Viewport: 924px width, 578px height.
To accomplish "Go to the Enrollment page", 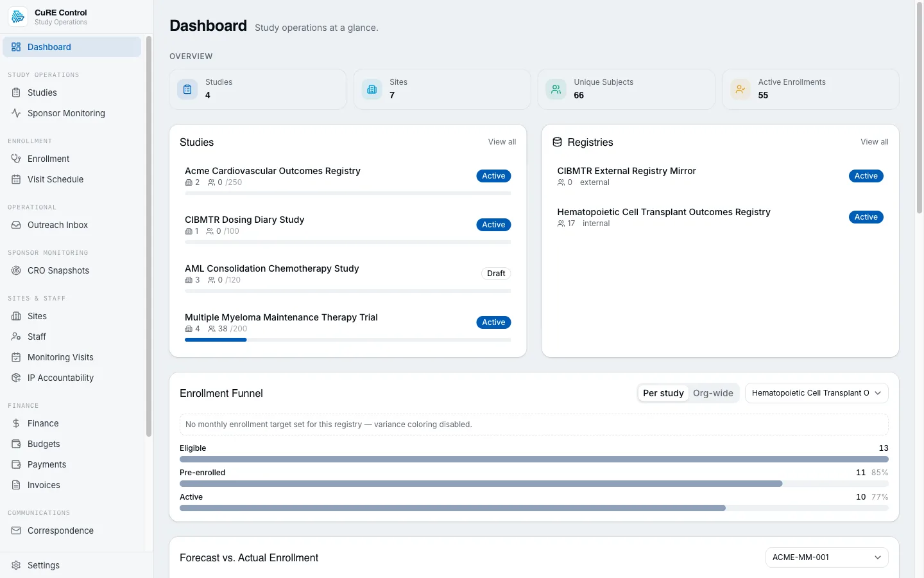I will (x=72, y=159).
